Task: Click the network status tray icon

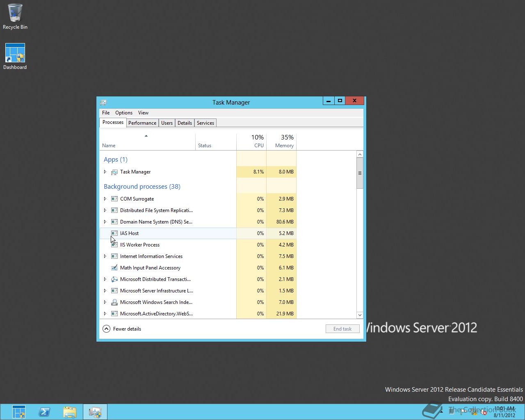Action: pos(474,412)
